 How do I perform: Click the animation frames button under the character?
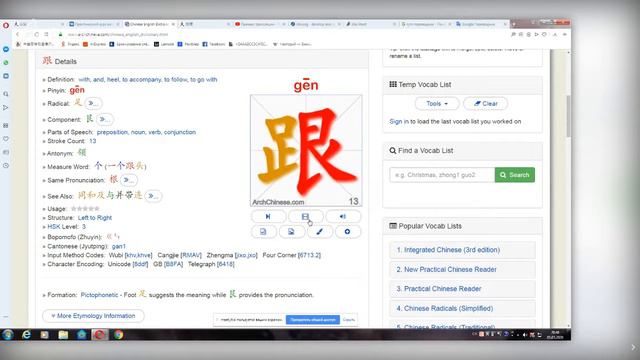[x=305, y=216]
